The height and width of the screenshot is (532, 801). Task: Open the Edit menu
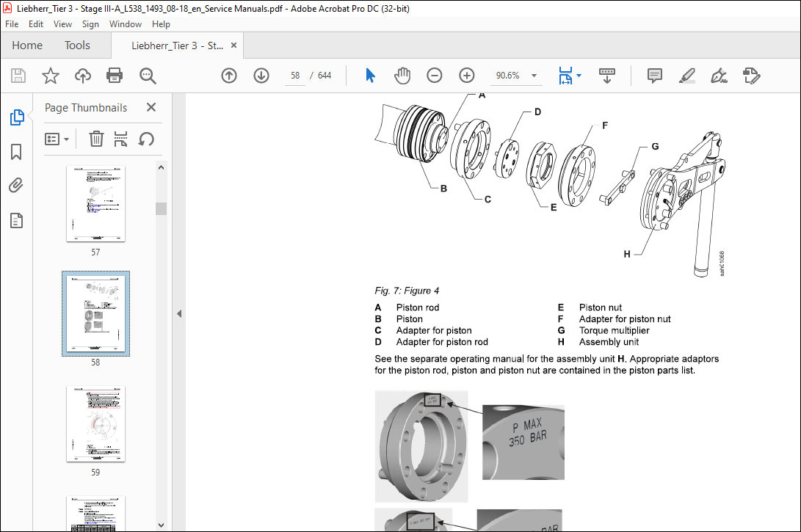click(36, 24)
